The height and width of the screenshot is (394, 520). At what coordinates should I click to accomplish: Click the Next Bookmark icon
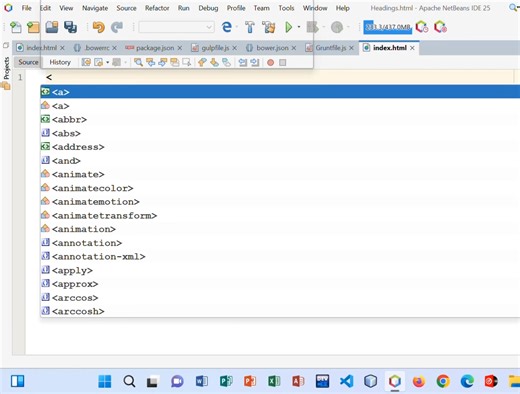tap(214, 62)
